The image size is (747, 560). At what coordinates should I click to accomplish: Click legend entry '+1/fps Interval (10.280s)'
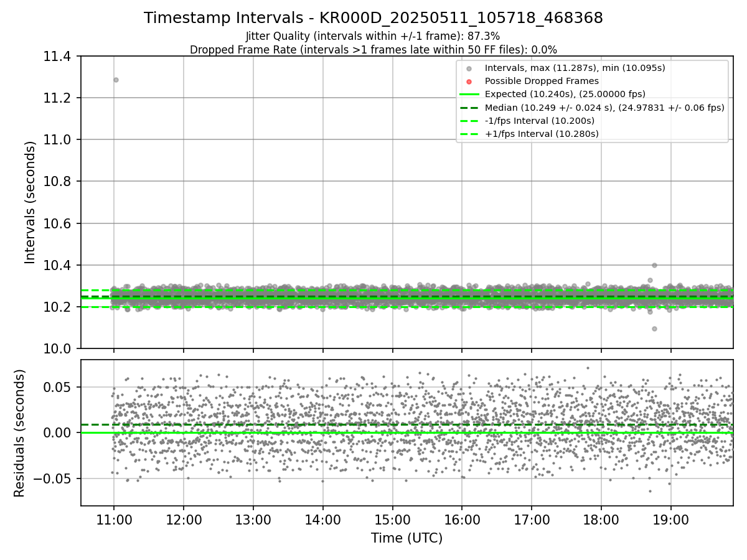pyautogui.click(x=542, y=134)
